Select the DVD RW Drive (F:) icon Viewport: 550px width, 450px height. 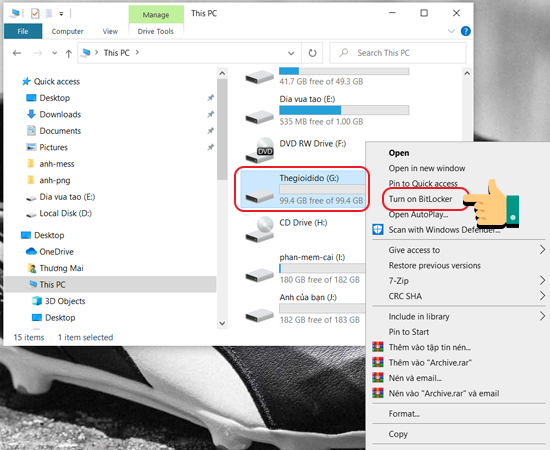[260, 150]
